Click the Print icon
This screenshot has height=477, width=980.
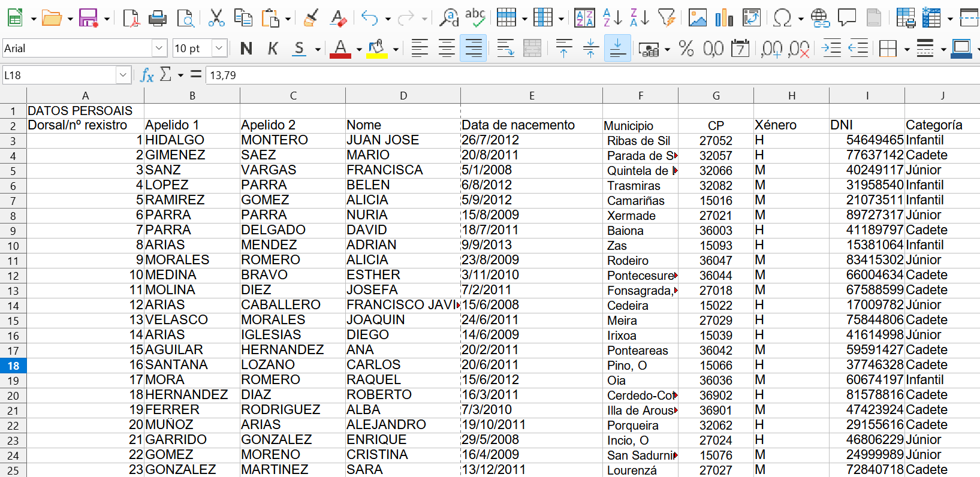[158, 18]
